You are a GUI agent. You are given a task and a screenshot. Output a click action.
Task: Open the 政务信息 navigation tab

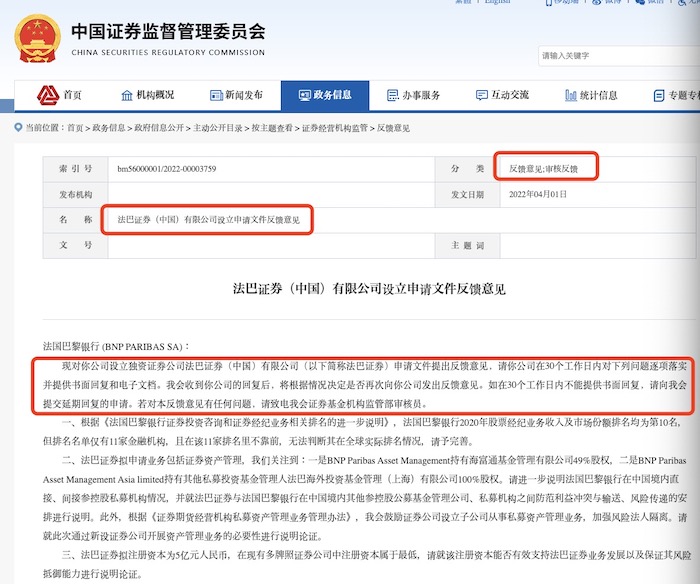click(x=325, y=95)
